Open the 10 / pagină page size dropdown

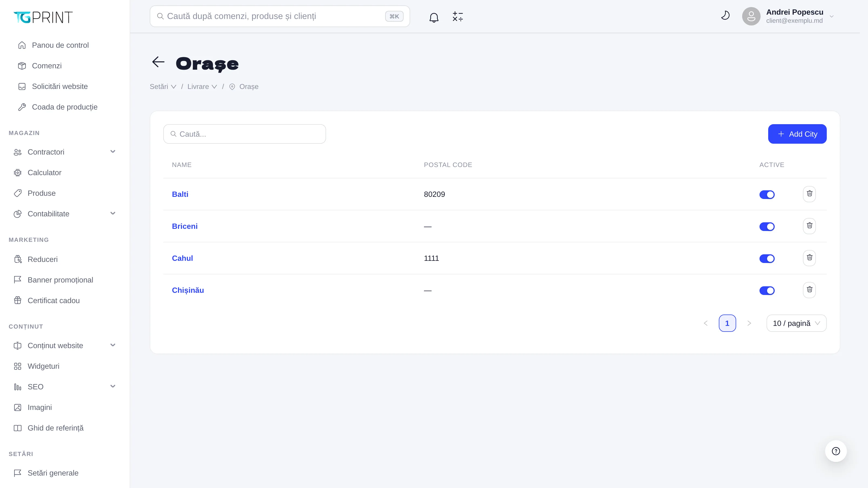point(796,323)
